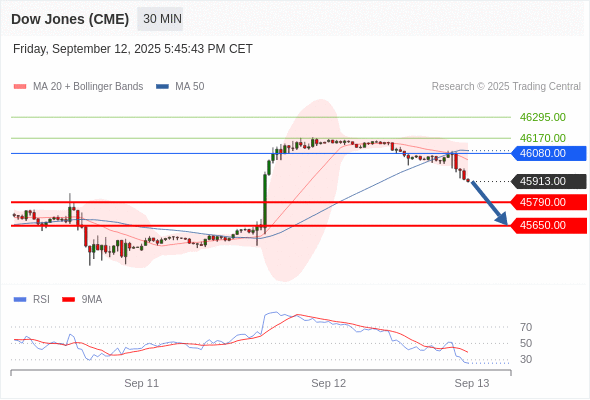Click the Sep 13 date axis label
The image size is (590, 400).
click(x=472, y=383)
